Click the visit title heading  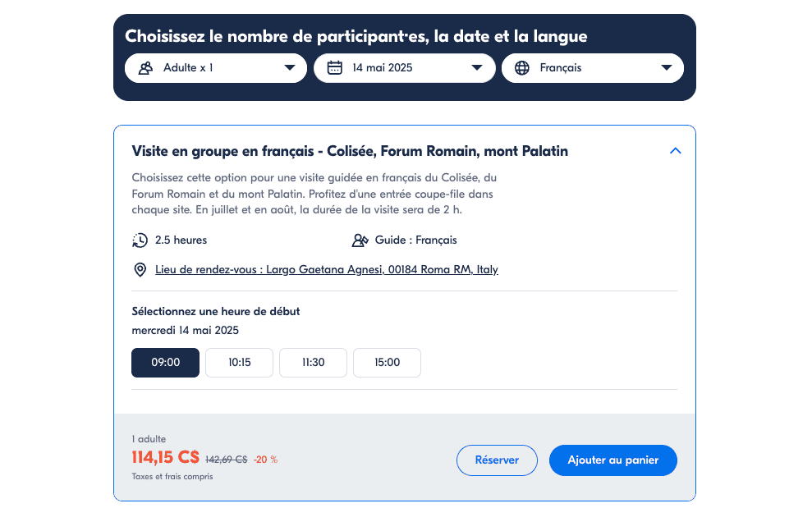[350, 151]
